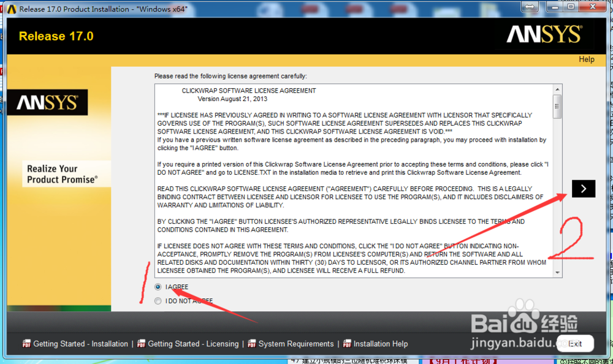The width and height of the screenshot is (613, 364).
Task: Minimize the installation window
Action: point(554,7)
